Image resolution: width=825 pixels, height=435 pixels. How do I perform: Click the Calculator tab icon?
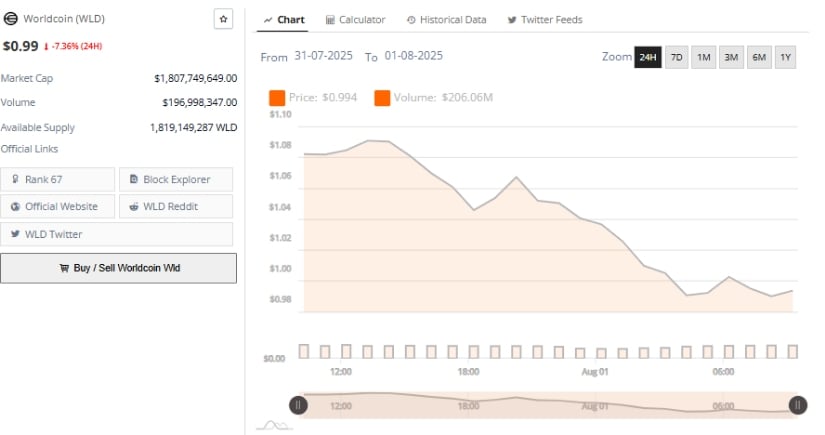(x=330, y=20)
